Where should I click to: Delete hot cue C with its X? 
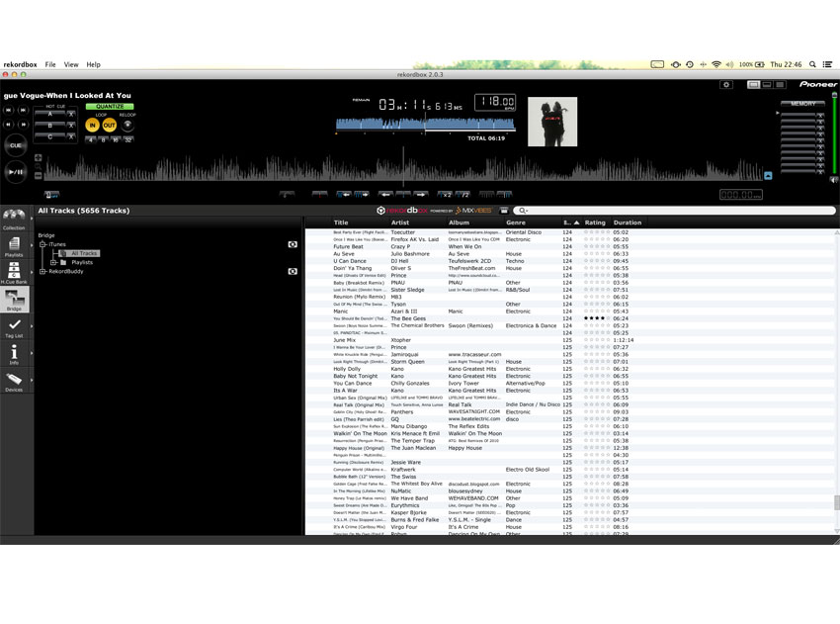[x=71, y=136]
